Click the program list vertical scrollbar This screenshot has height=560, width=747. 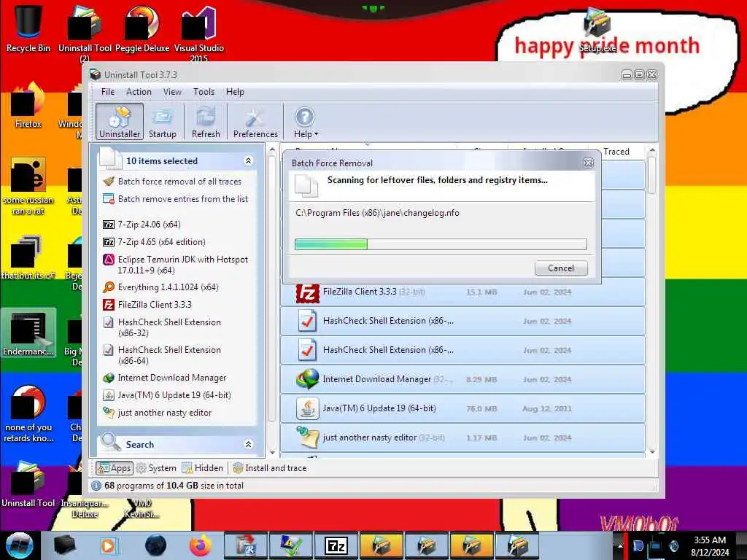coord(651,300)
